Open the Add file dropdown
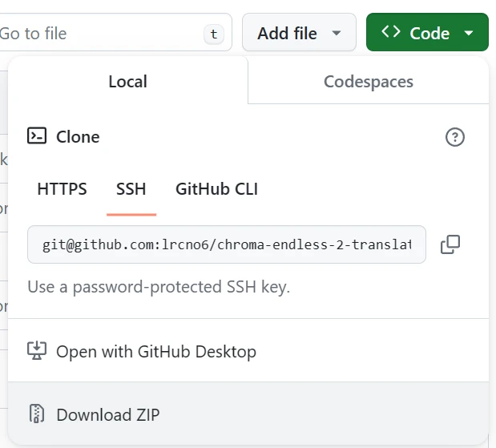Image resolution: width=496 pixels, height=448 pixels. tap(299, 34)
